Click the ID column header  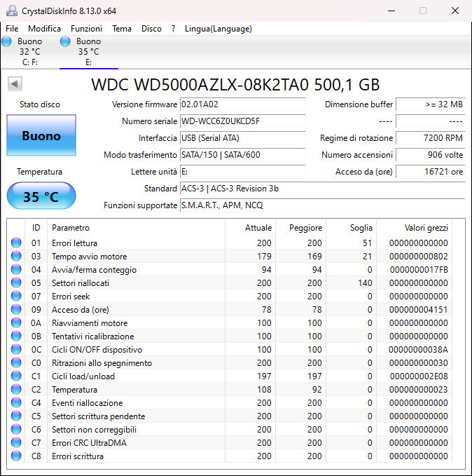(x=36, y=228)
